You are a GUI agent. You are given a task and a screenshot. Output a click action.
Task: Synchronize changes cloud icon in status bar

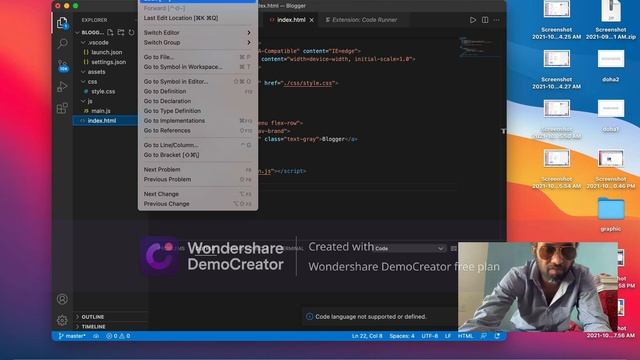coord(96,336)
